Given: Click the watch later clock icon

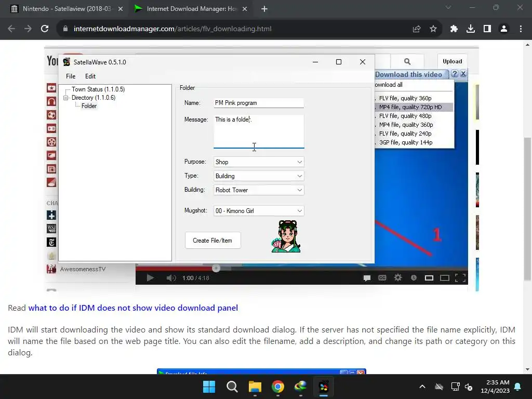Looking at the screenshot, I should [414, 278].
